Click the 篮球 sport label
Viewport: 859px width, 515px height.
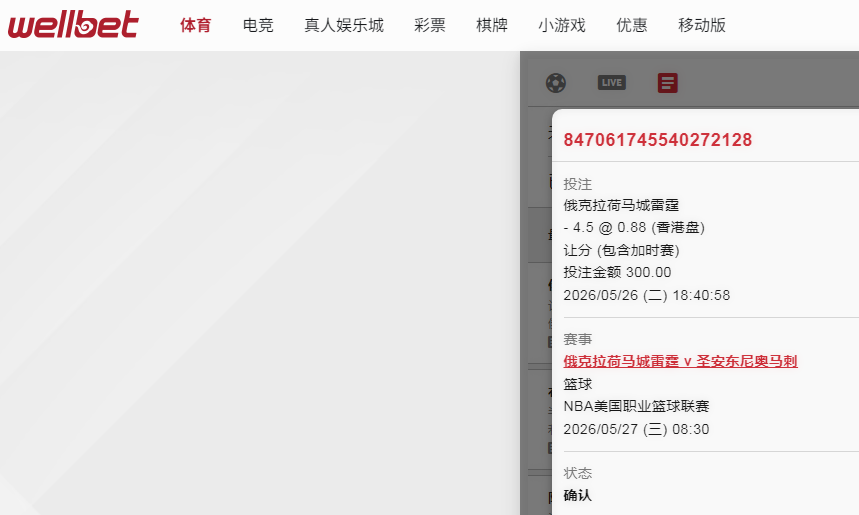pyautogui.click(x=578, y=384)
